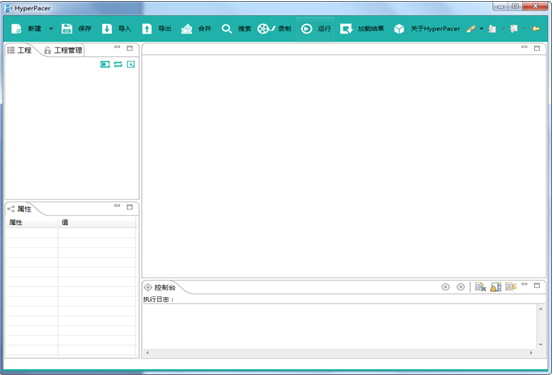Image resolution: width=553 pixels, height=375 pixels.
Task: Click the console horizontal scroll-left arrow
Action: coord(147,352)
